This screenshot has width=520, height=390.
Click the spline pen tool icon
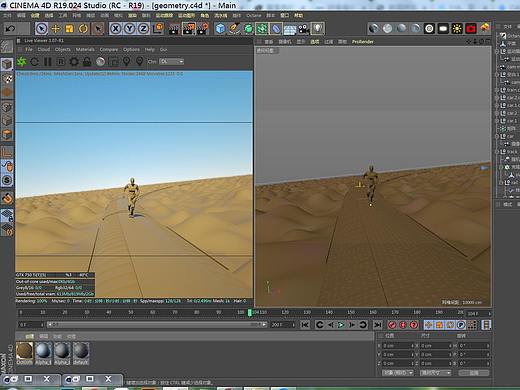coord(234,29)
